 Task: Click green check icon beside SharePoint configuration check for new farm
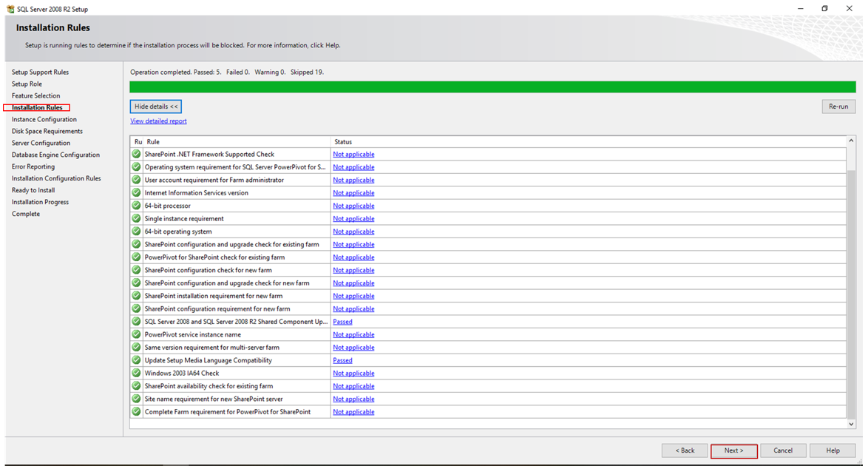136,270
